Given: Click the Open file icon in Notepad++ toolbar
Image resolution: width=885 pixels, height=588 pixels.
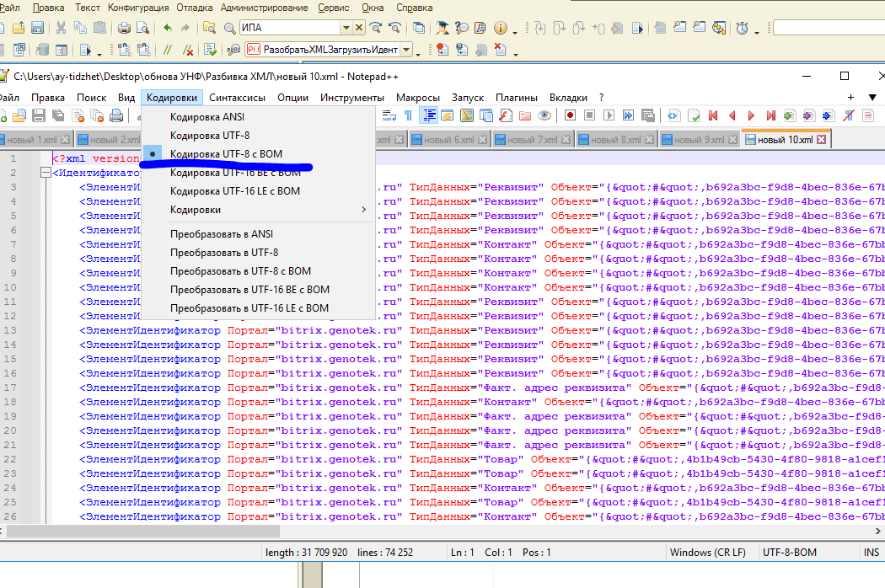Looking at the screenshot, I should [19, 115].
